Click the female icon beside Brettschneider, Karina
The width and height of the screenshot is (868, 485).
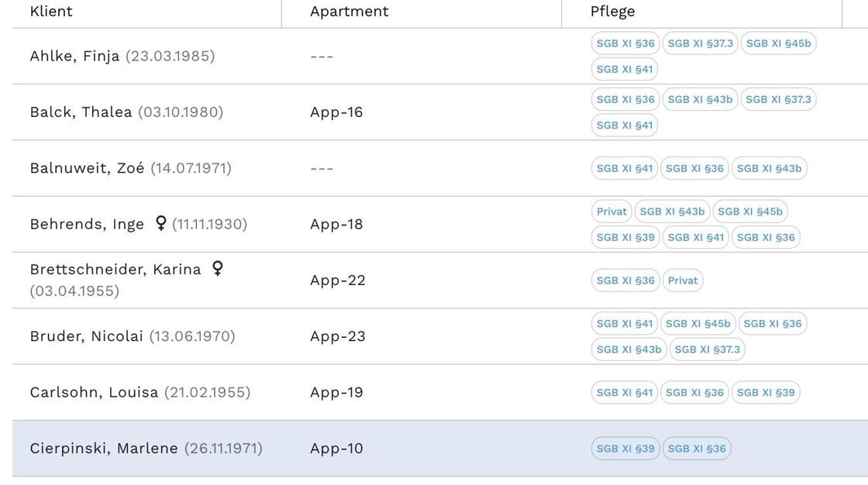click(218, 268)
